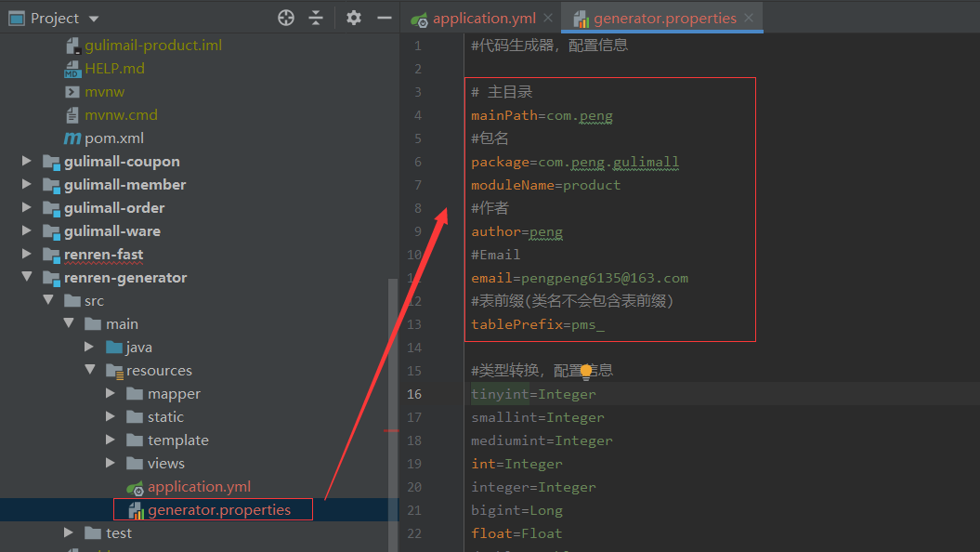This screenshot has height=552, width=980.
Task: Click the properties icon beside generator.properties in tree
Action: [x=136, y=511]
